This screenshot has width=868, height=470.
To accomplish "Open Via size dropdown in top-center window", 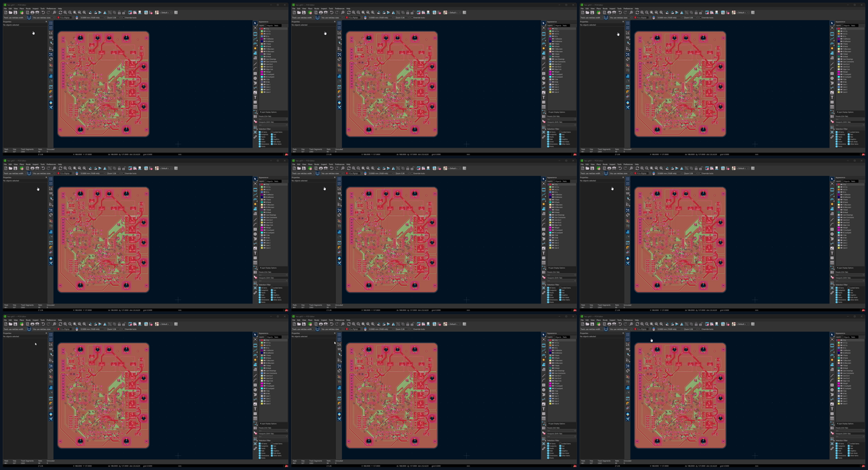I will coord(332,17).
